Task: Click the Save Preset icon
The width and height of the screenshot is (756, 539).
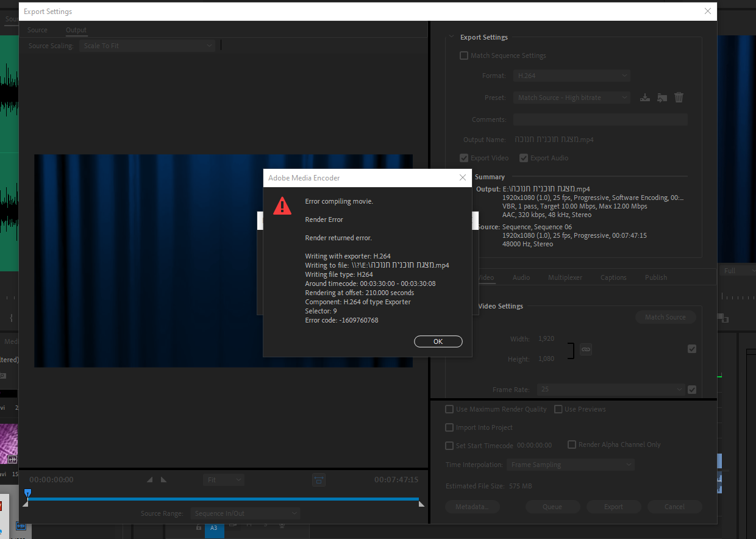Action: (x=645, y=98)
